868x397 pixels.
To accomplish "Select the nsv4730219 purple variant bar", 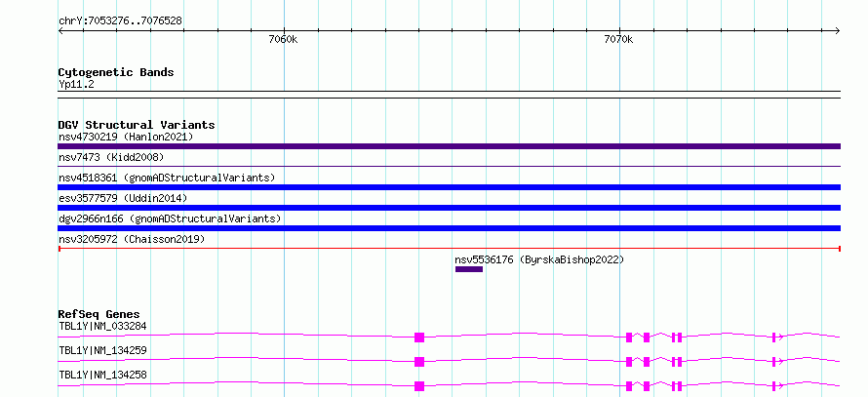I will point(449,146).
